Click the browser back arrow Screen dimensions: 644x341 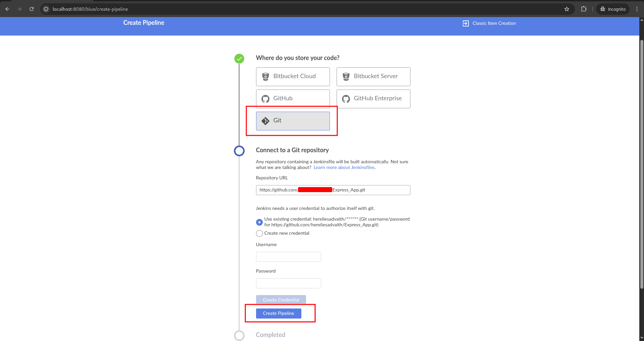(x=7, y=9)
